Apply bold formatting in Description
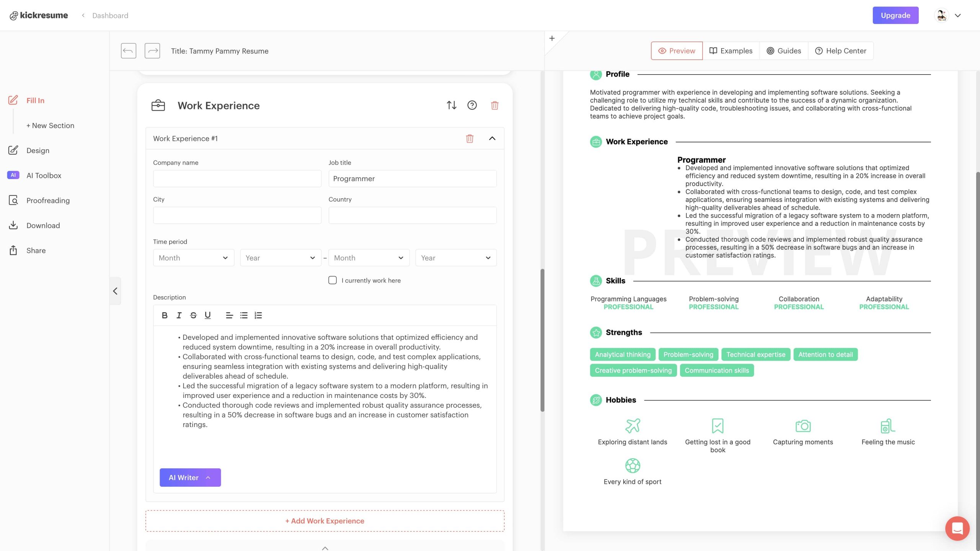The image size is (980, 551). 165,315
